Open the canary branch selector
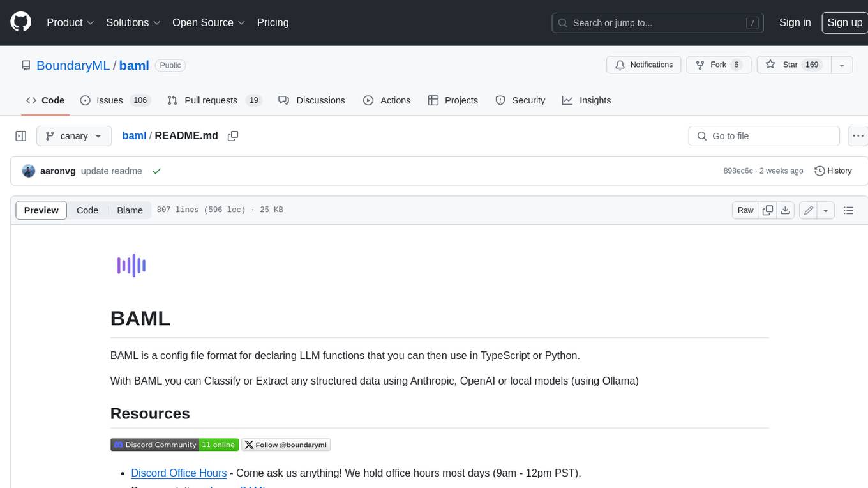Image resolution: width=868 pixels, height=488 pixels. pyautogui.click(x=74, y=136)
